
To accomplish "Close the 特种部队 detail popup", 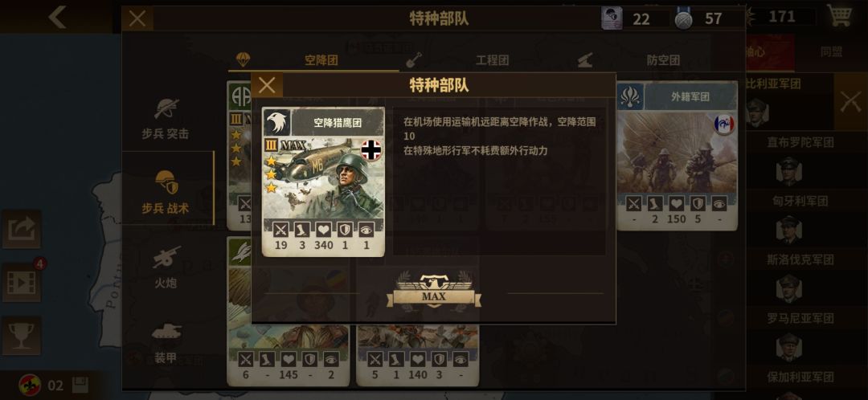I will 267,85.
